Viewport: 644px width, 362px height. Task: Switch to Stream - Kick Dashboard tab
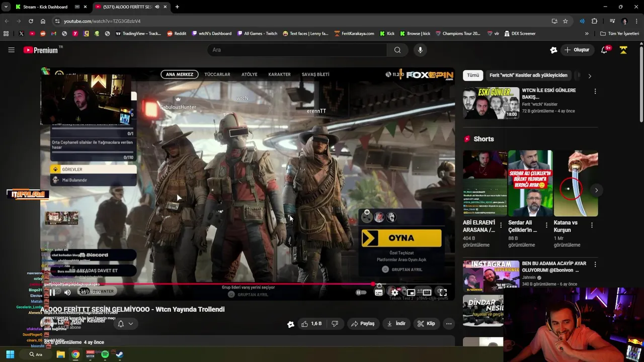tap(45, 7)
